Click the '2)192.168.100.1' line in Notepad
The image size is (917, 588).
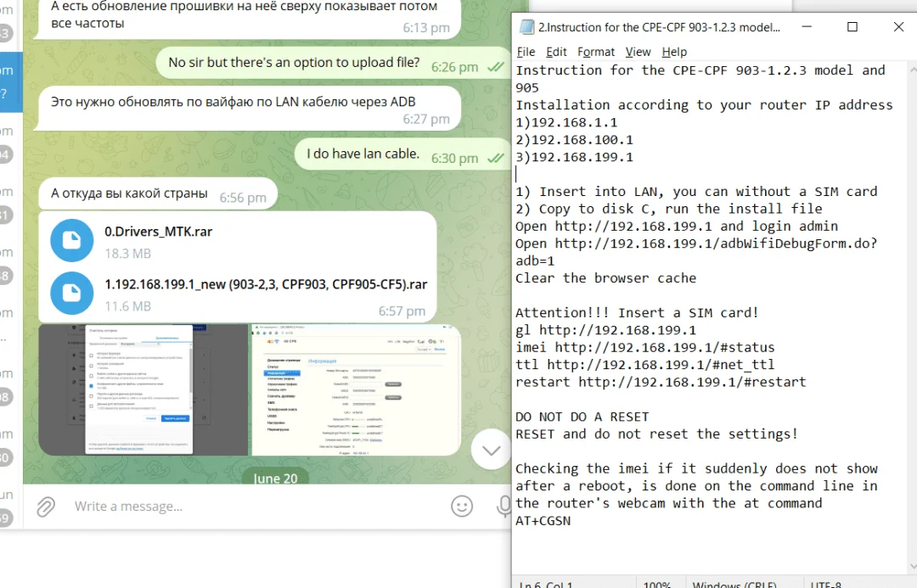[574, 140]
